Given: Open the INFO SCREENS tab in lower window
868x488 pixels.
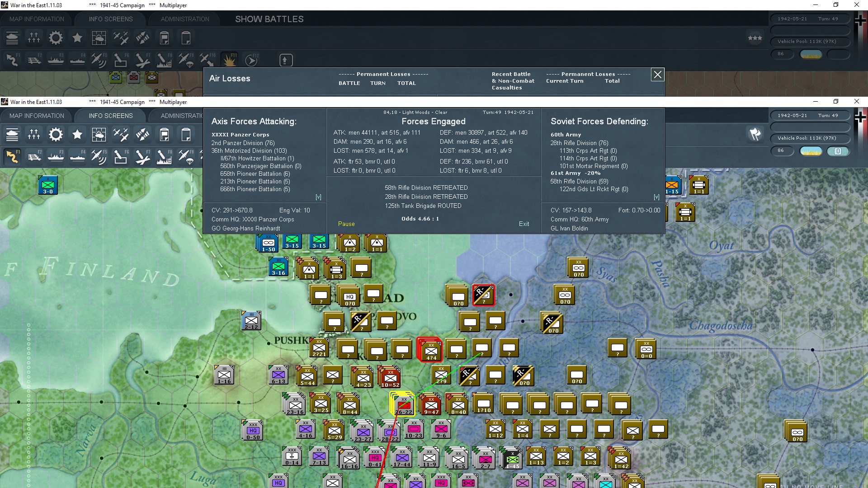Looking at the screenshot, I should (111, 116).
